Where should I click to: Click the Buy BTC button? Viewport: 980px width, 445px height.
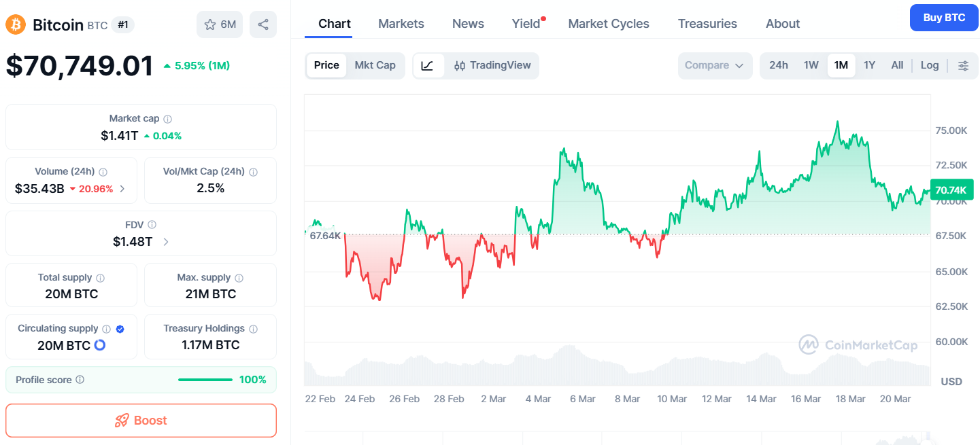pos(944,18)
